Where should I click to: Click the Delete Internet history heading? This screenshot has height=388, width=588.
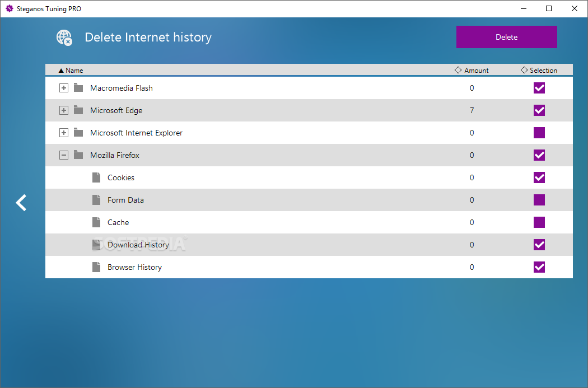pyautogui.click(x=148, y=38)
